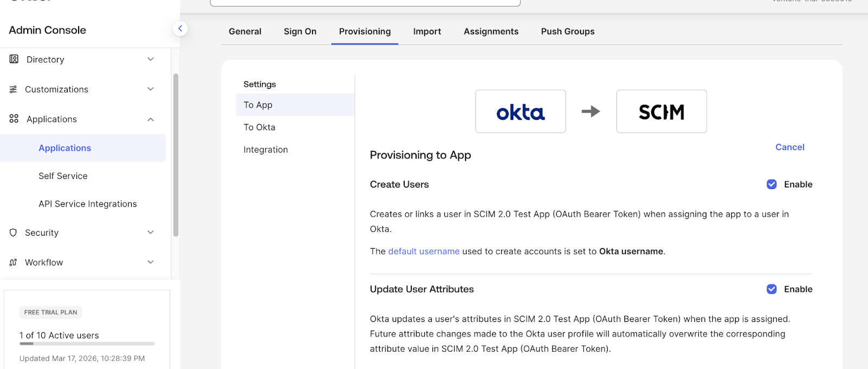Click the SCIM logo tile
This screenshot has width=868, height=369.
(x=661, y=112)
